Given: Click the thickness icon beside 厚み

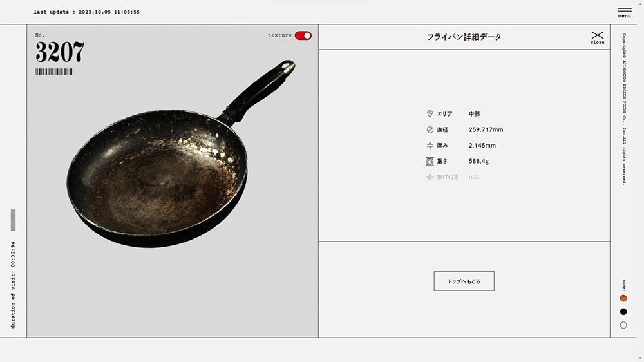Looking at the screenshot, I should (430, 146).
